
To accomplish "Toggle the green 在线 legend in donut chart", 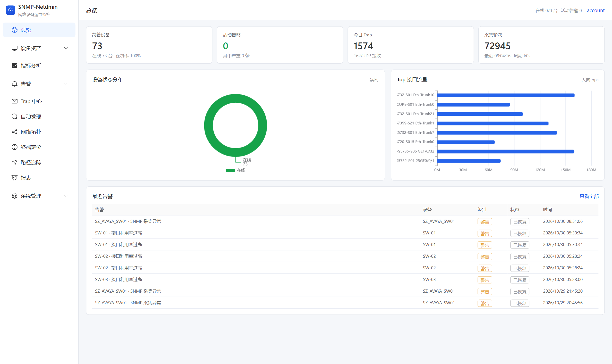I will (235, 170).
